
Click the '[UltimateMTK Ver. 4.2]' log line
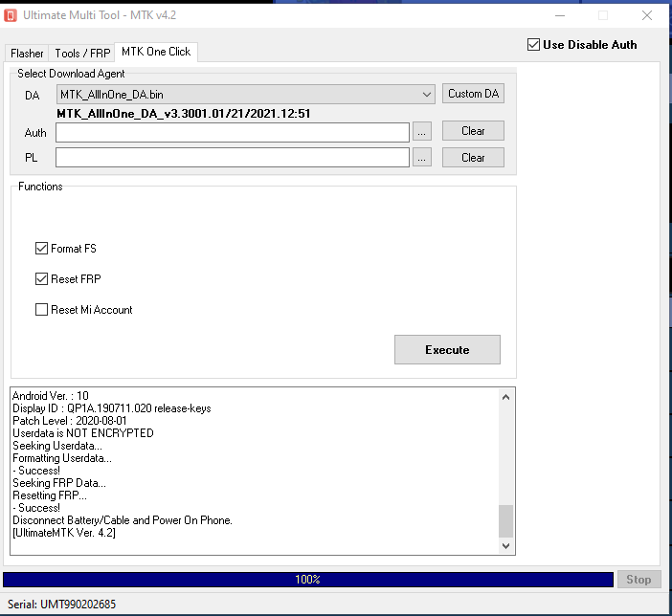tap(64, 533)
